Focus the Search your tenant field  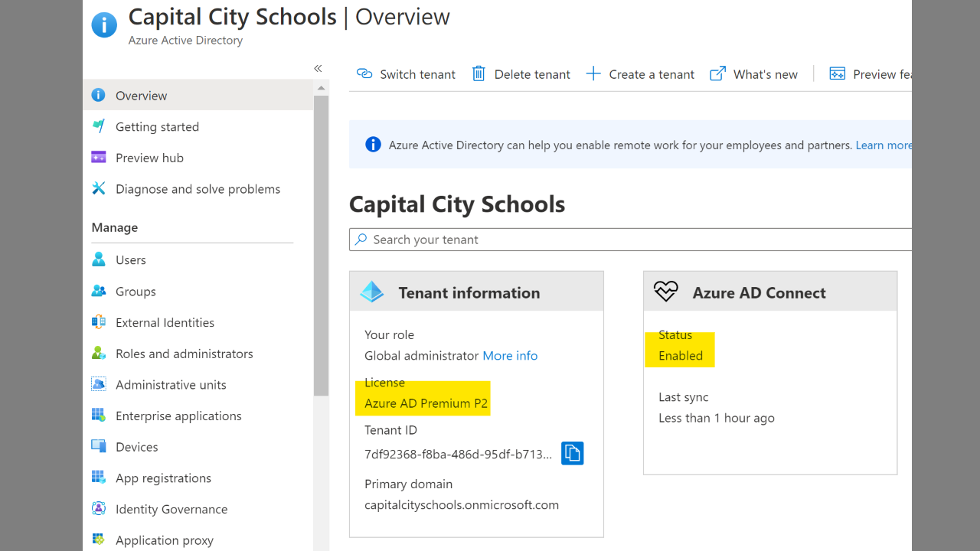pos(630,239)
